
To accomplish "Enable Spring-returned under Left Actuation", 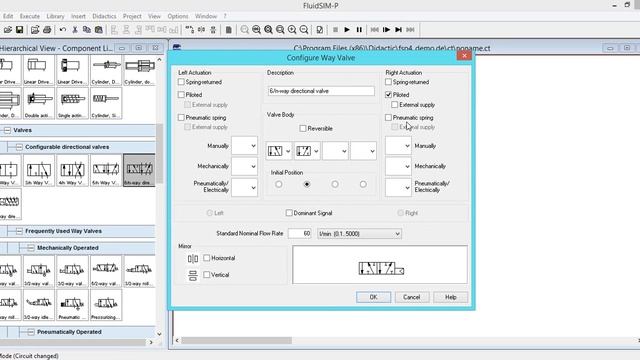I will point(181,82).
